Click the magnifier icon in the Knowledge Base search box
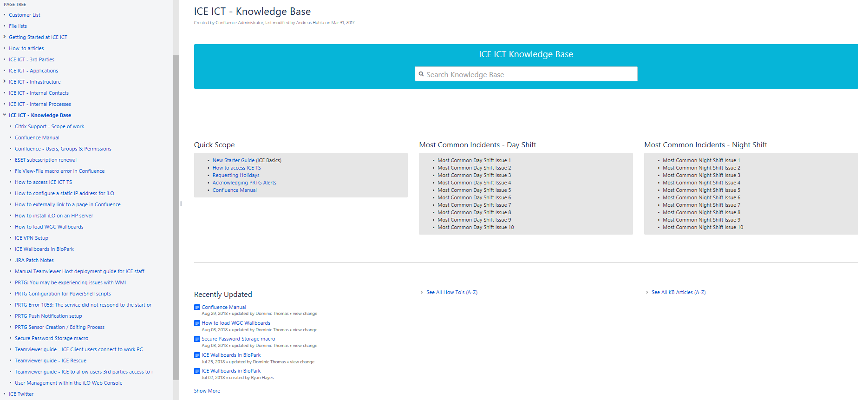The image size is (868, 400). click(421, 74)
